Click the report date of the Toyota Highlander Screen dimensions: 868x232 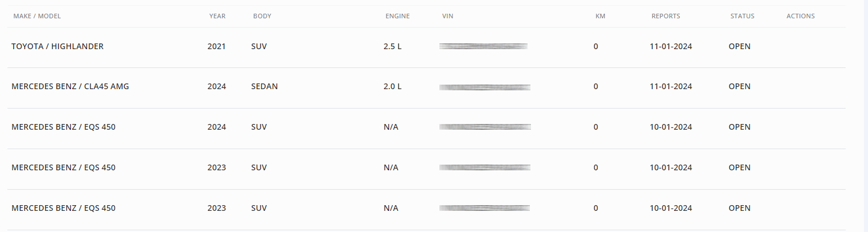(x=671, y=46)
